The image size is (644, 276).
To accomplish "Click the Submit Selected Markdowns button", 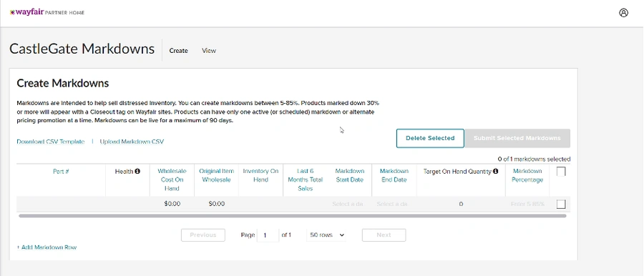I will tap(517, 139).
